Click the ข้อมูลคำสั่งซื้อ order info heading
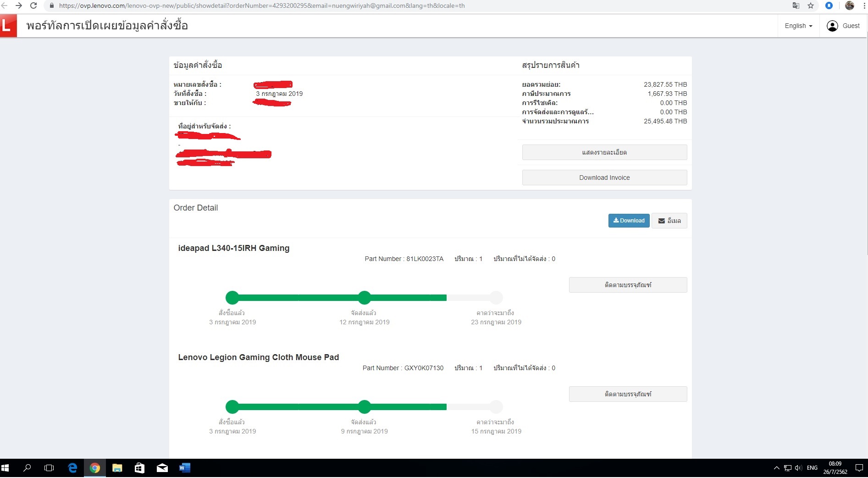This screenshot has width=868, height=478. point(198,65)
